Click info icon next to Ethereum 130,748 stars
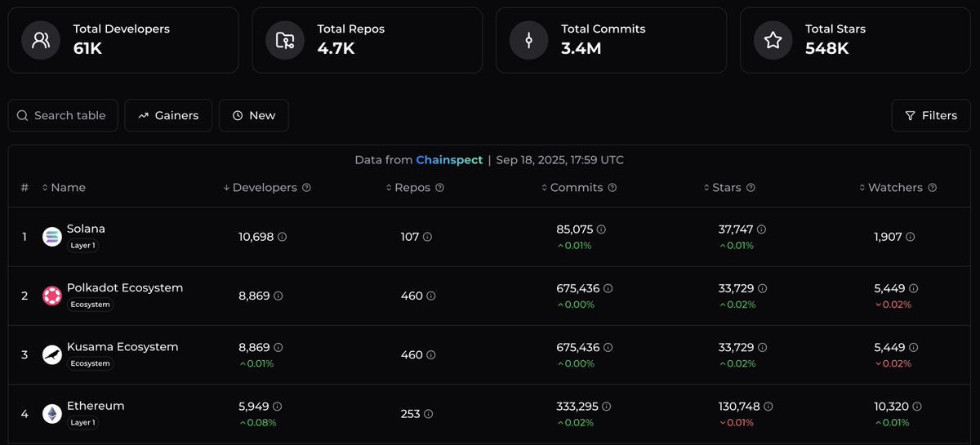This screenshot has height=445, width=980. pyautogui.click(x=768, y=406)
